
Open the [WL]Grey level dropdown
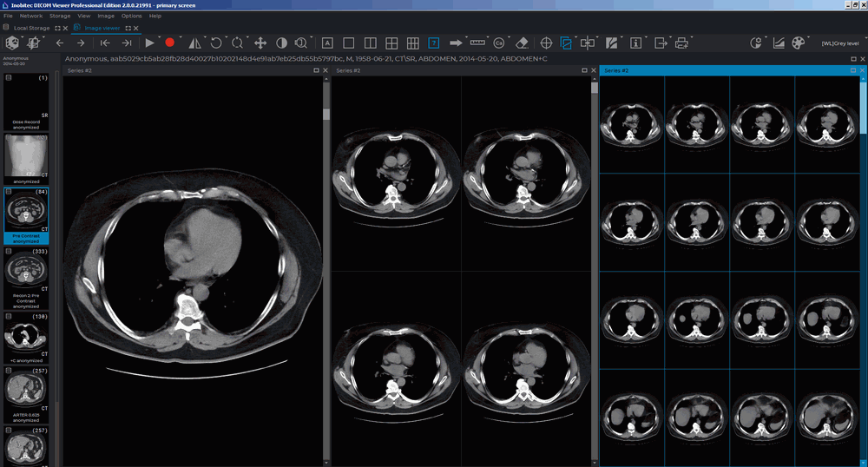pos(839,43)
